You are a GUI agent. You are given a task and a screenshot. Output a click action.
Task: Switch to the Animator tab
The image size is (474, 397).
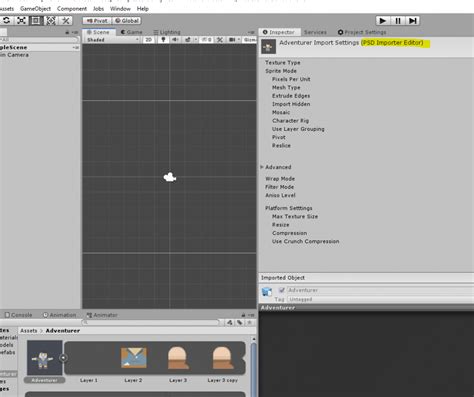click(102, 315)
